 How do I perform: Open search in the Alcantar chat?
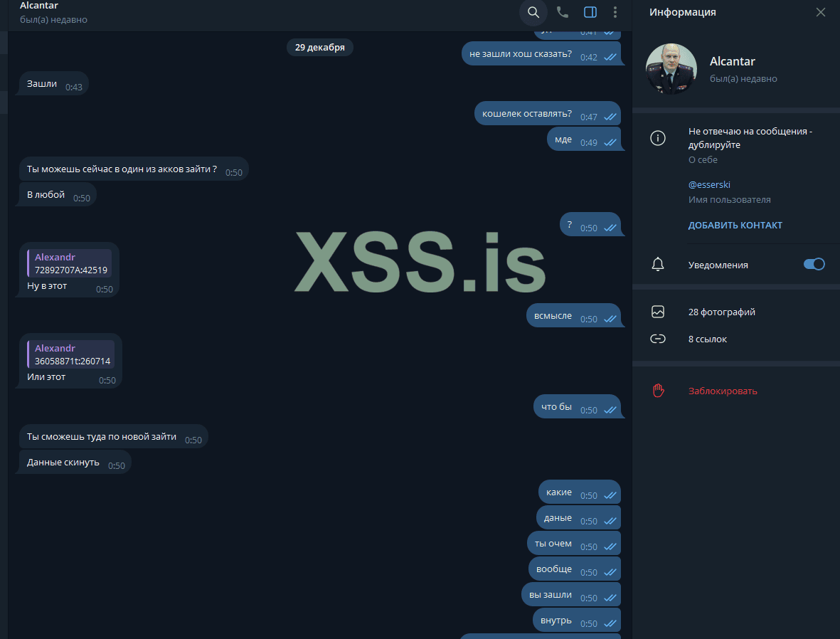(x=533, y=12)
